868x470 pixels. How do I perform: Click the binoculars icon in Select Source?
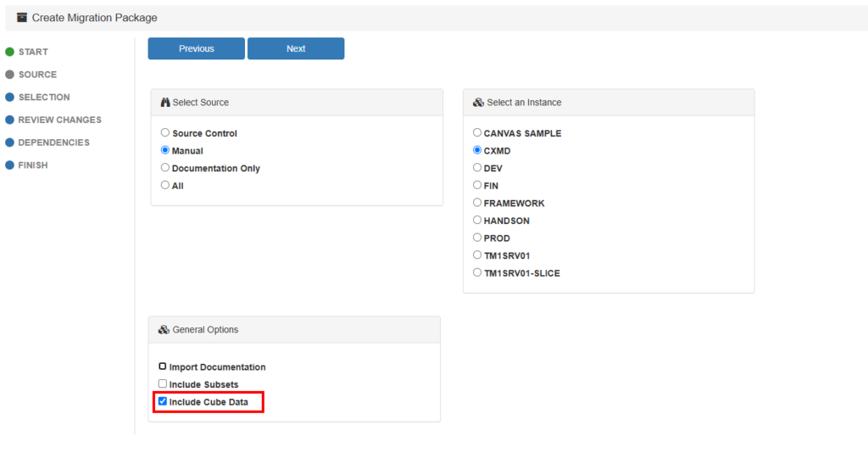click(165, 103)
